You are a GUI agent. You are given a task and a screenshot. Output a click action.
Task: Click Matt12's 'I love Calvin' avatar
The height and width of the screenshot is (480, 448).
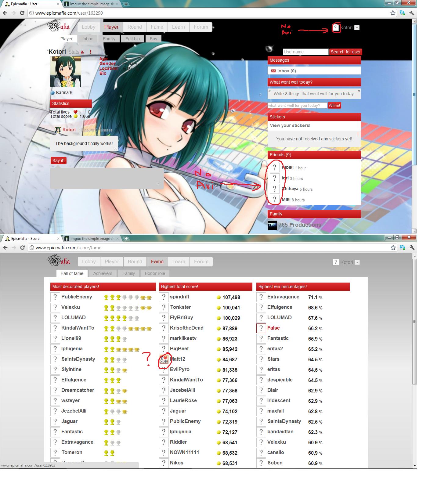click(164, 359)
